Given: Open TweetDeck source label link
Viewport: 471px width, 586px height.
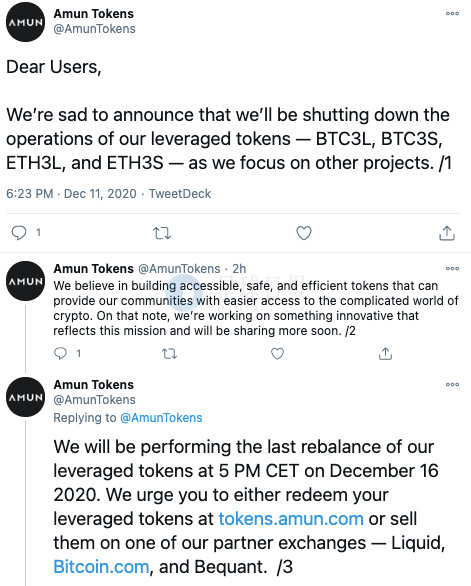Looking at the screenshot, I should click(x=180, y=194).
